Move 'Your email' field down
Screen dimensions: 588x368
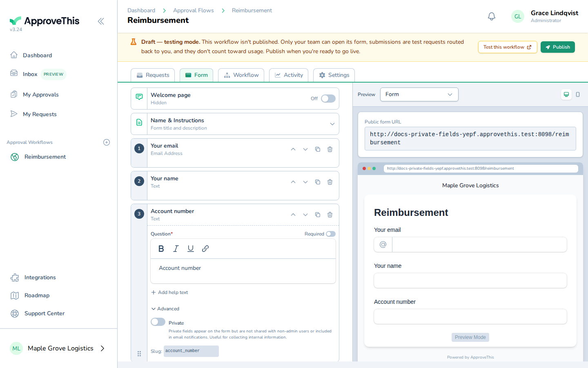point(305,149)
